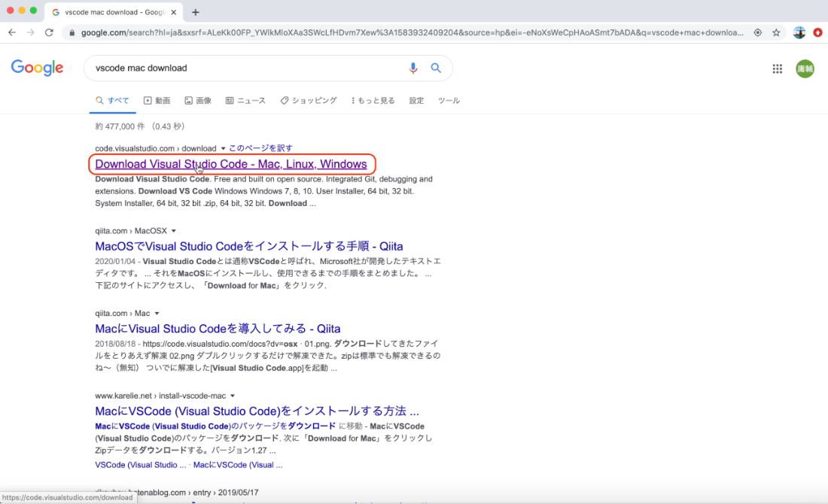828x504 pixels.
Task: Click the location icon in the address bar
Action: pos(758,32)
